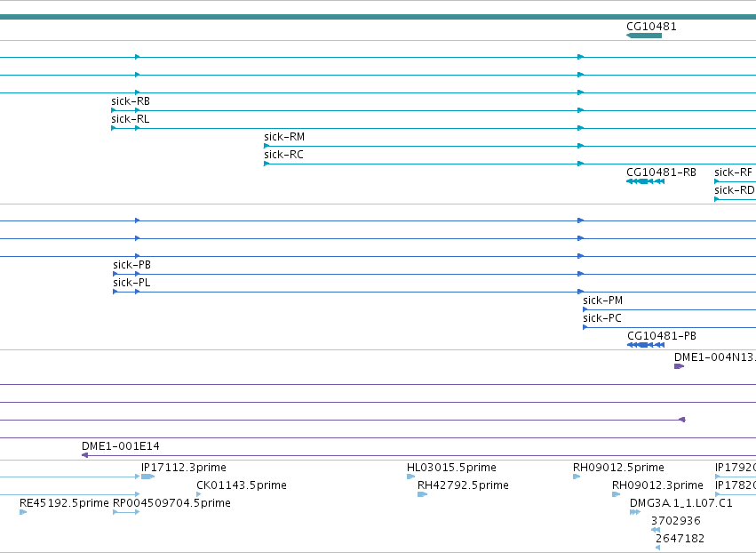Click the CG10481-PB label
This screenshot has height=553, width=756.
click(662, 336)
